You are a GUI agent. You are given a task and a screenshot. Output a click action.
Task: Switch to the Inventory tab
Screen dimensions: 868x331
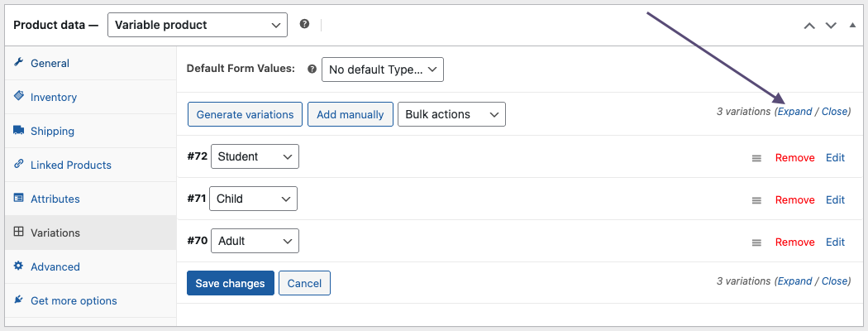click(54, 97)
